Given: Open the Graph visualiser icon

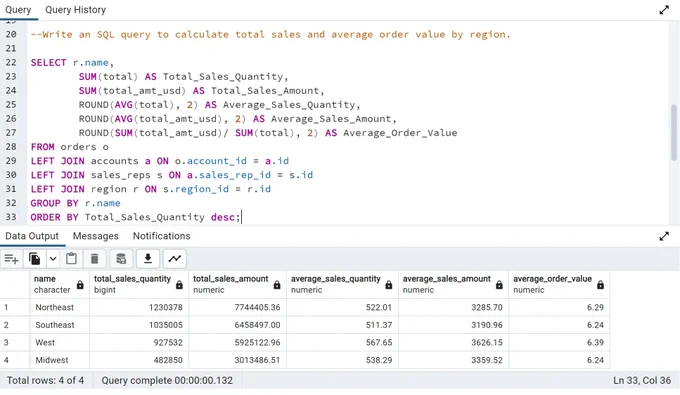Looking at the screenshot, I should coord(174,259).
